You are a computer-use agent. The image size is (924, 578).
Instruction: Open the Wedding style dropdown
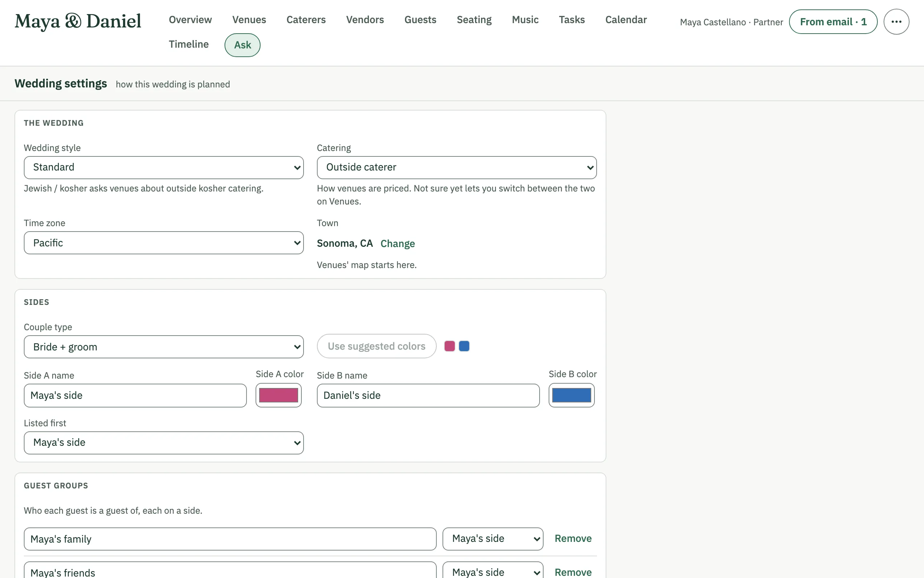point(164,167)
